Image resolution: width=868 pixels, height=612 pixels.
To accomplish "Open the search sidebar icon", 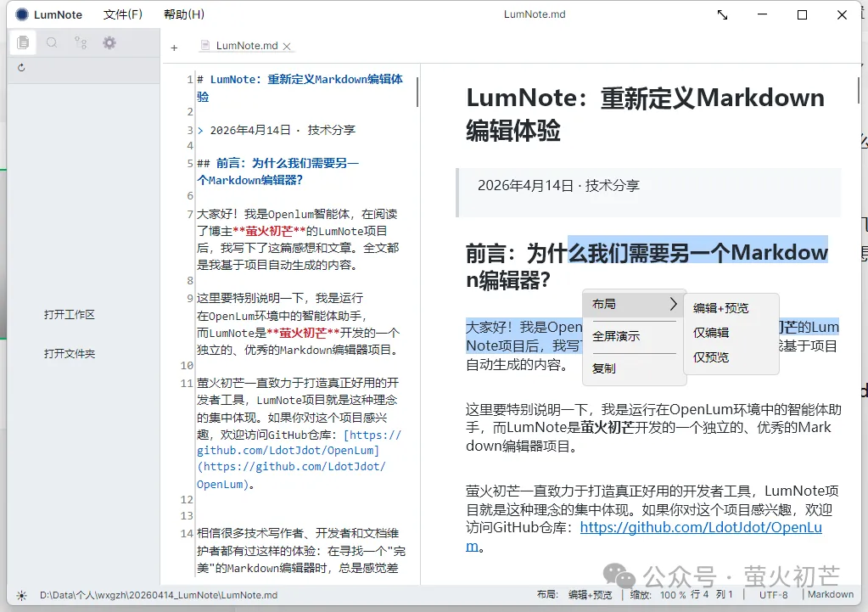I will [x=52, y=42].
